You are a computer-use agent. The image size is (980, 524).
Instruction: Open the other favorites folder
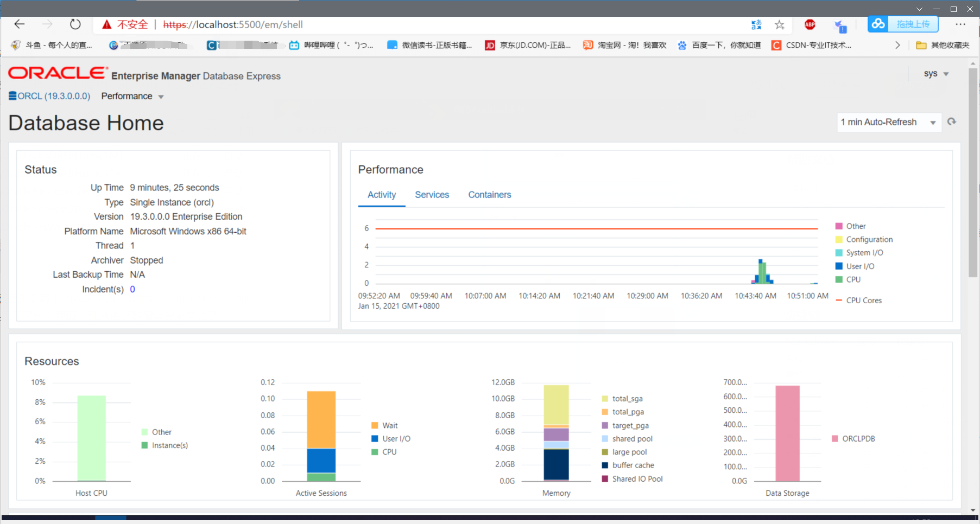(943, 45)
